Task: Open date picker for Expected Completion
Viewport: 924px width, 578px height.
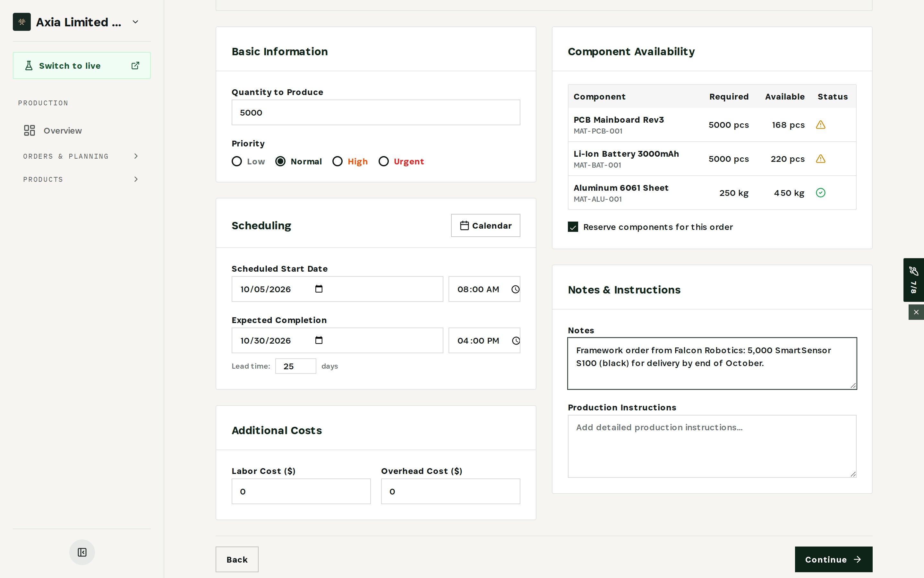Action: pyautogui.click(x=319, y=340)
